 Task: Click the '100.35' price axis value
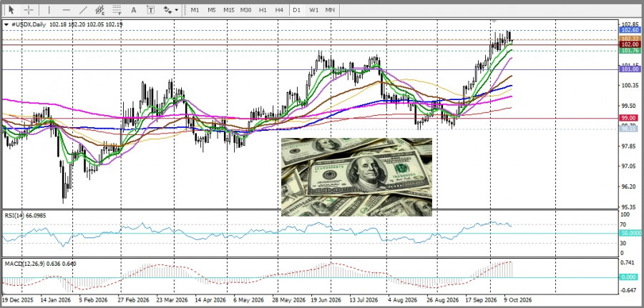tap(630, 85)
